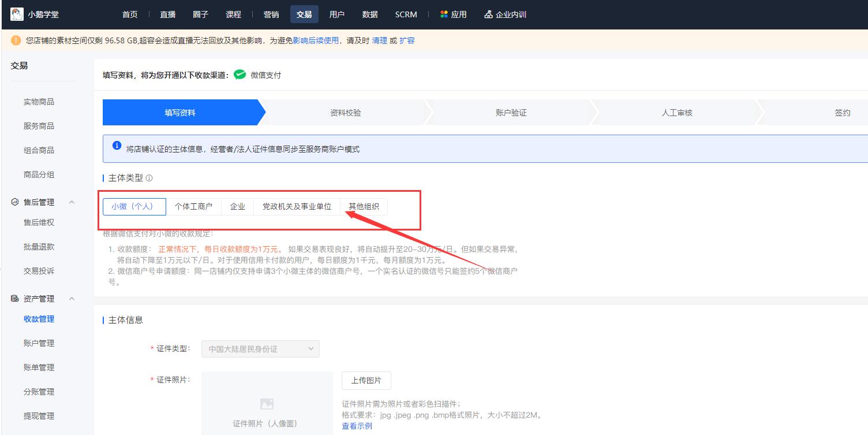Open the 查看示例 link

coord(357,426)
